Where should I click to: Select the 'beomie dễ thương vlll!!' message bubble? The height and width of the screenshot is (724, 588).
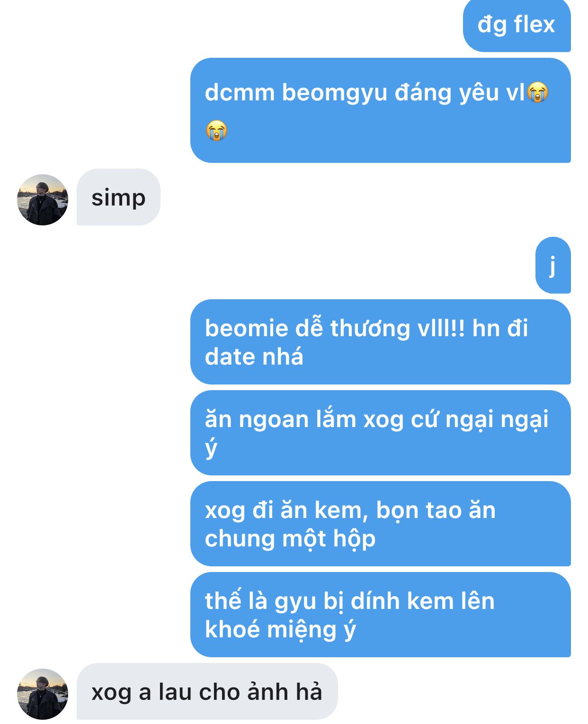[381, 342]
